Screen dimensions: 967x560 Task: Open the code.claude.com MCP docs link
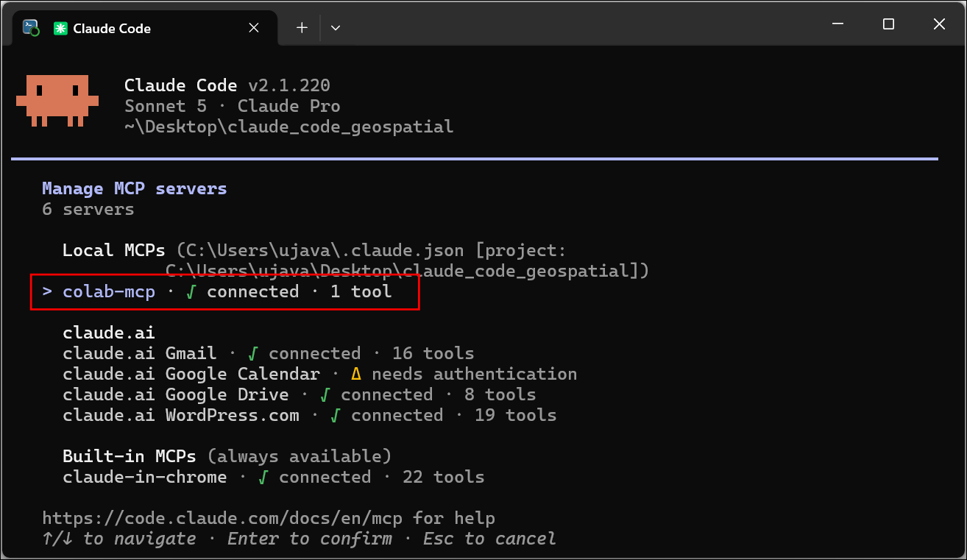(x=222, y=519)
